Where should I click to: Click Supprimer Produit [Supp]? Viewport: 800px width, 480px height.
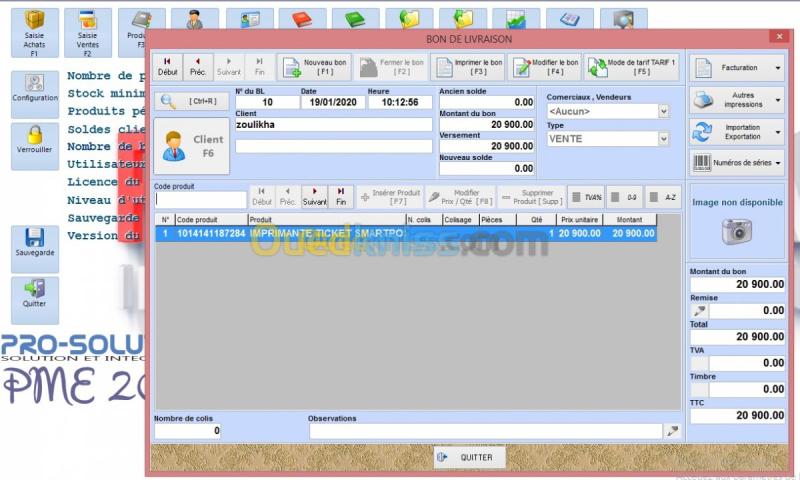[x=531, y=197]
